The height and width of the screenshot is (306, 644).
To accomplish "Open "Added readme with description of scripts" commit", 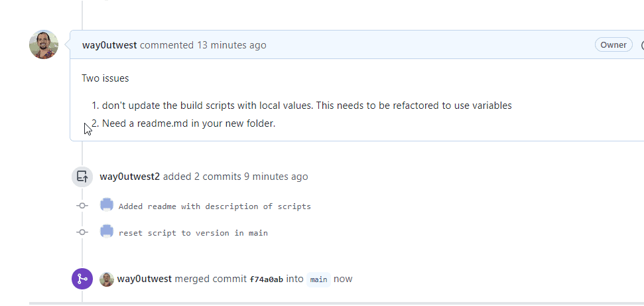I will (x=214, y=206).
